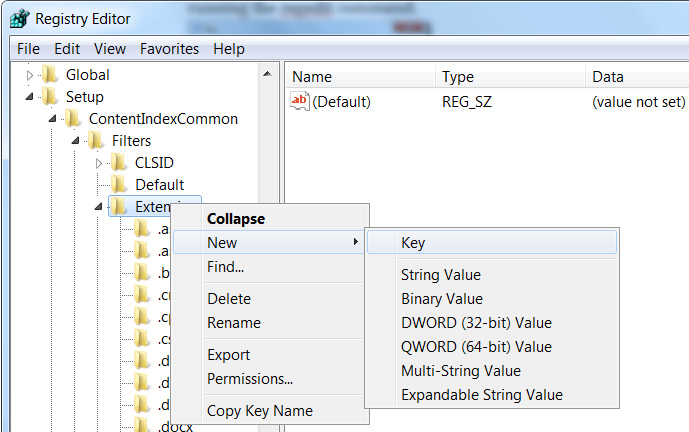Viewport: 689px width, 432px height.
Task: Click the Filters folder icon
Action: click(x=96, y=141)
